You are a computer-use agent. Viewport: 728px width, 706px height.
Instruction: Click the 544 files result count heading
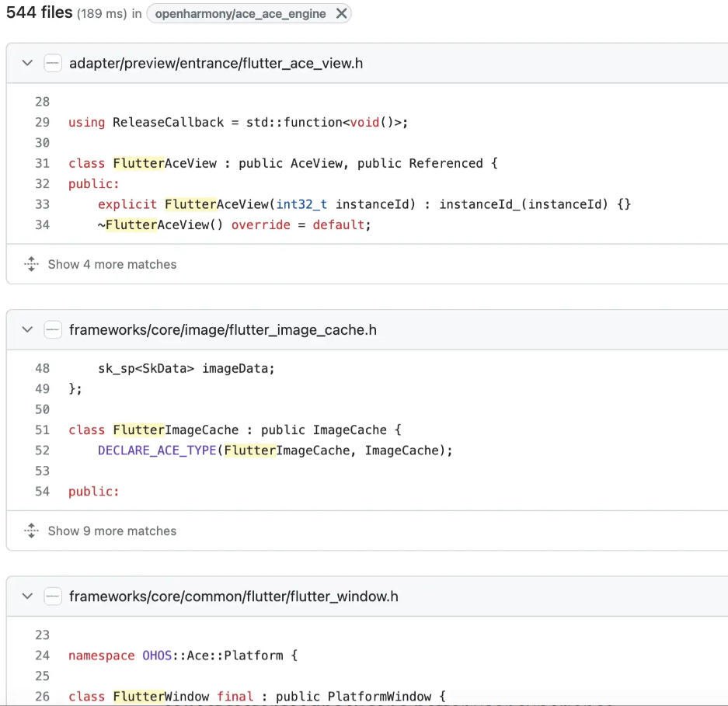[39, 12]
